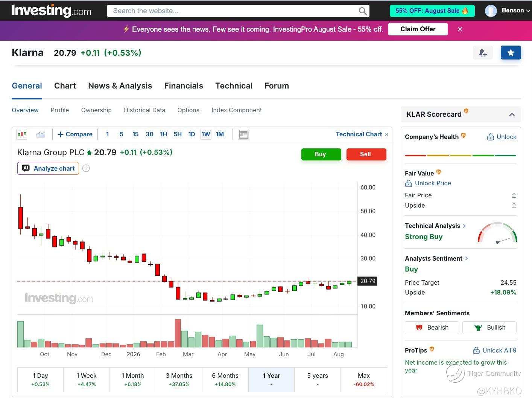Screen dimensions: 532x403
Task: Open the Analyze chart info icon
Action: [86, 168]
